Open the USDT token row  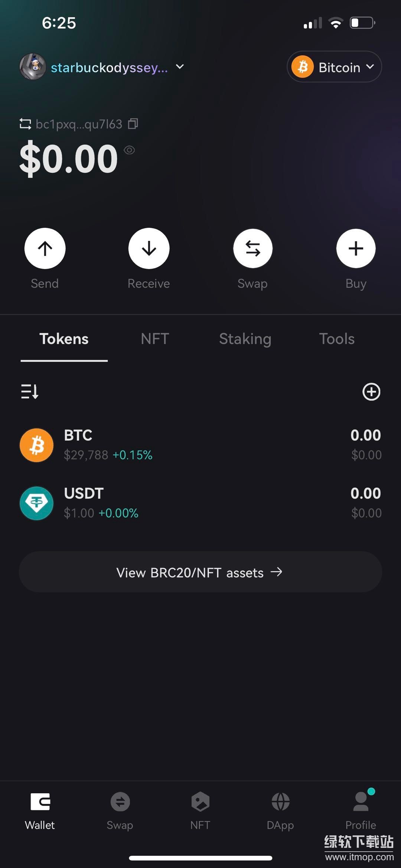(200, 503)
